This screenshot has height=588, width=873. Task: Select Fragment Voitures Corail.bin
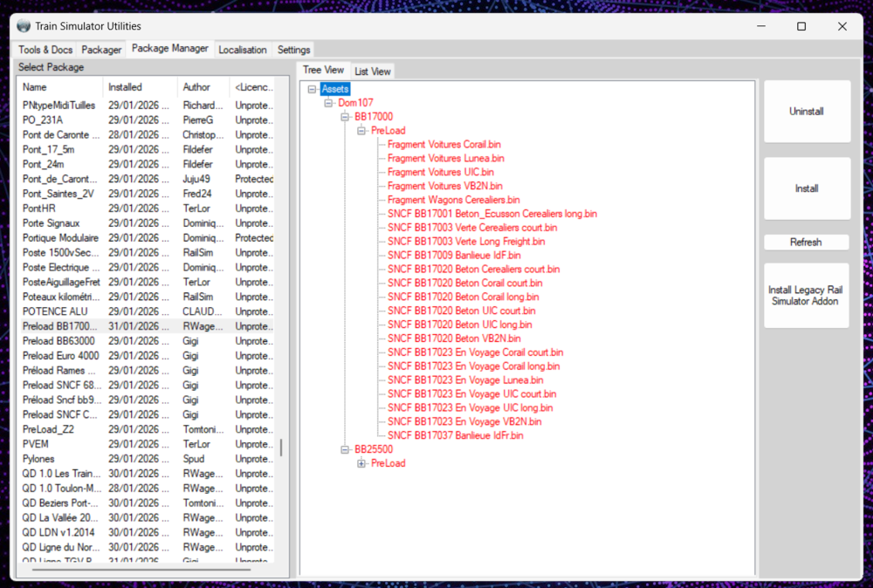tap(443, 145)
